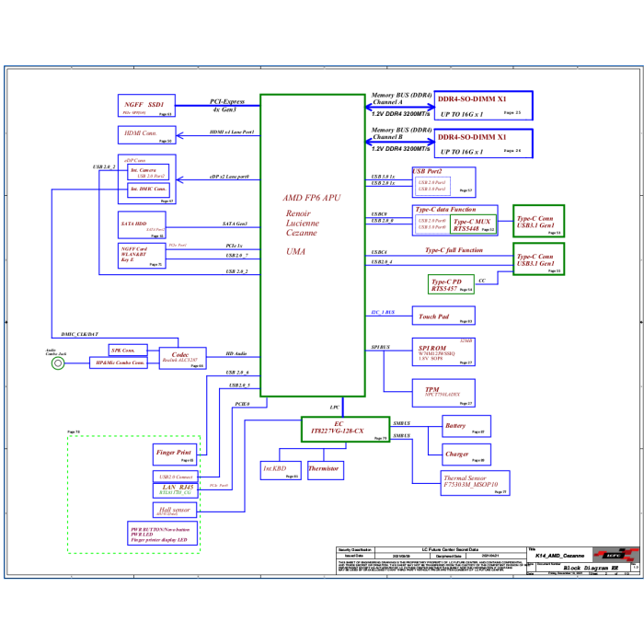This screenshot has width=644, height=644.
Task: Click the Block Diagram document name
Action: [591, 568]
